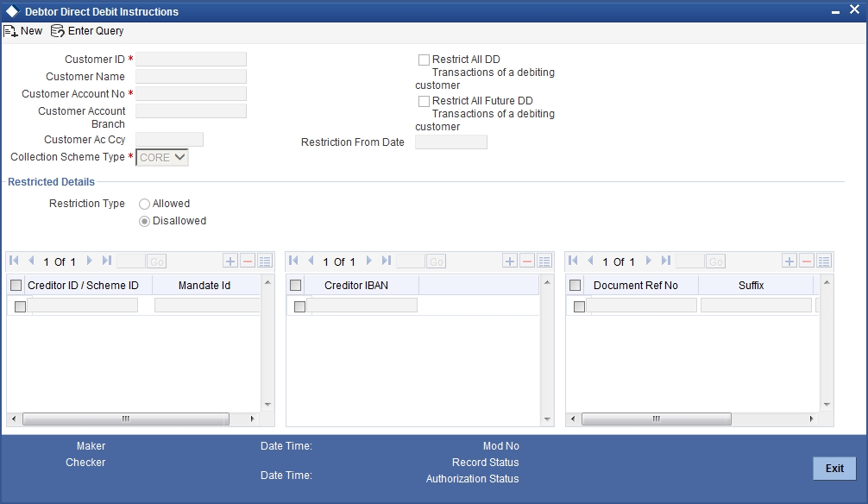The image size is (868, 504).
Task: Go to last page in Creditor ID grid
Action: click(x=107, y=261)
